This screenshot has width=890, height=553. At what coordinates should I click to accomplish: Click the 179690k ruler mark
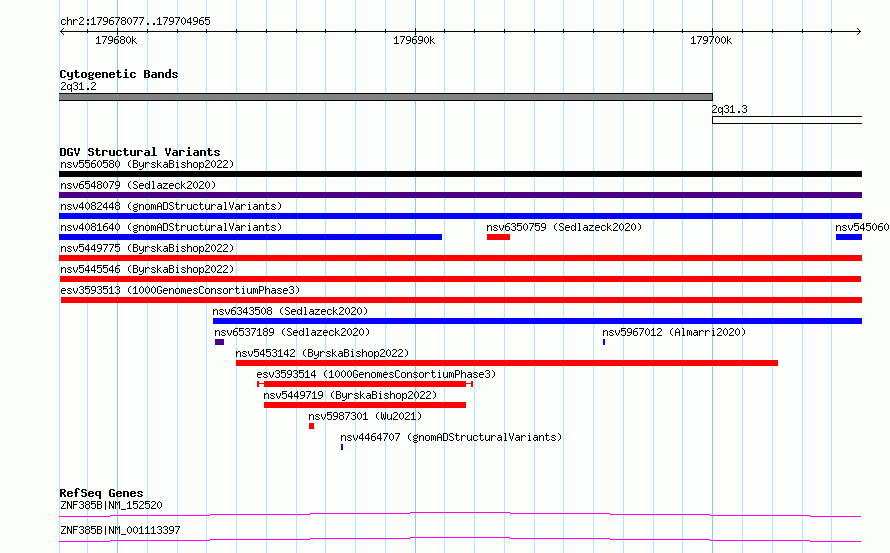[414, 40]
